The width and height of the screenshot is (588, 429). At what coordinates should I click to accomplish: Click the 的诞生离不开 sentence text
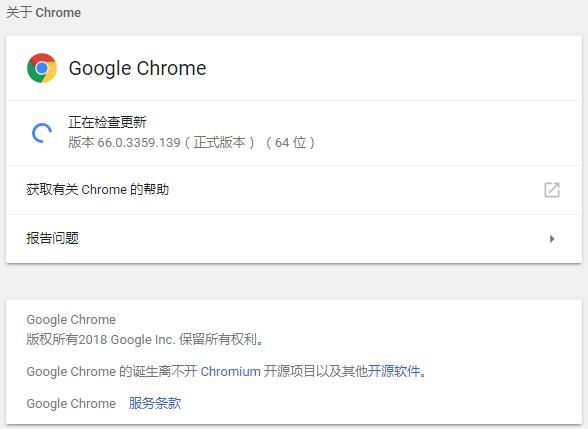[158, 371]
